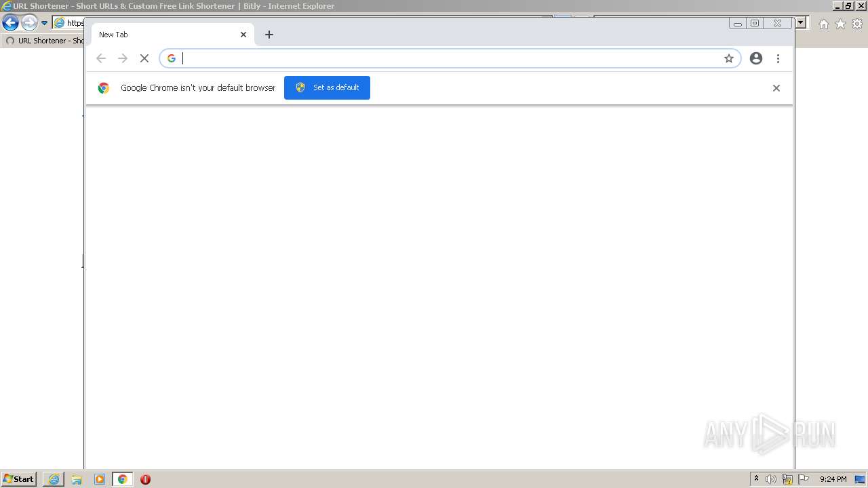
Task: Click Chrome's back navigation arrow
Action: pyautogui.click(x=101, y=58)
